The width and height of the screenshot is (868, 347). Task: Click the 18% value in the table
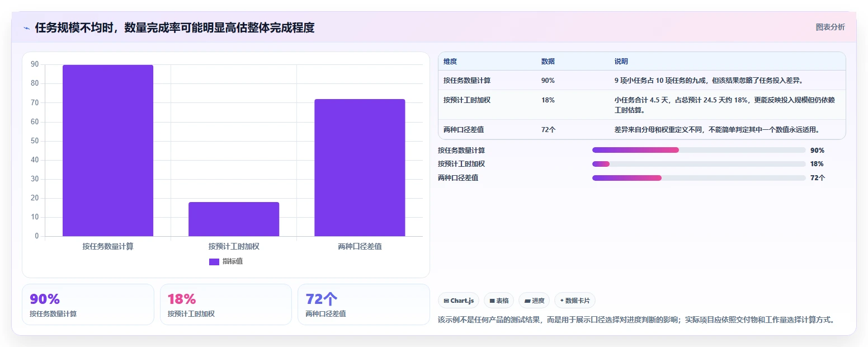pyautogui.click(x=548, y=100)
